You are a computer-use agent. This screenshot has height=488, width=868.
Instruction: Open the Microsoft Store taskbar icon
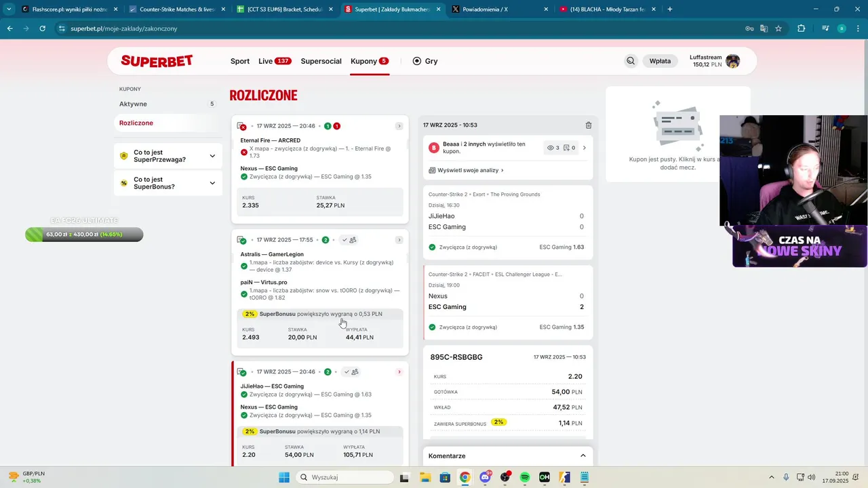[445, 477]
